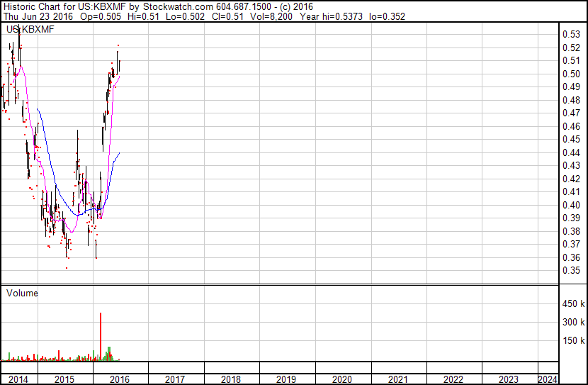This screenshot has width=588, height=385.
Task: Click the 2018 year label
Action: [231, 379]
